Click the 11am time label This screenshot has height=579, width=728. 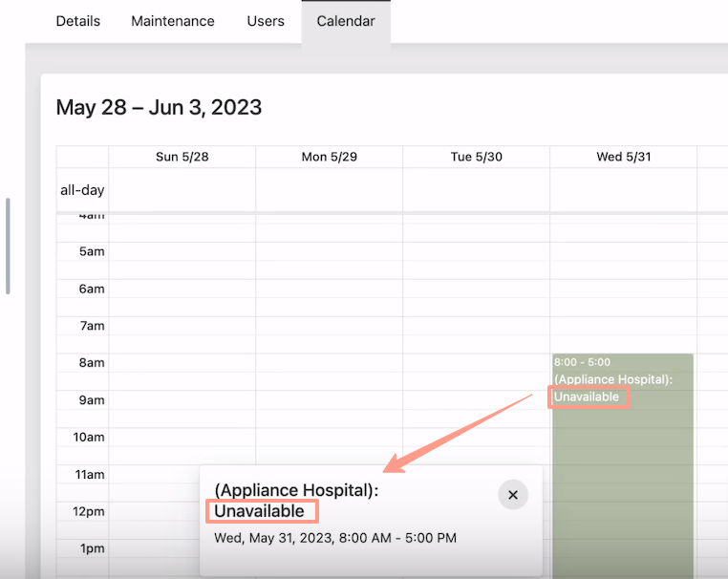[x=90, y=475]
